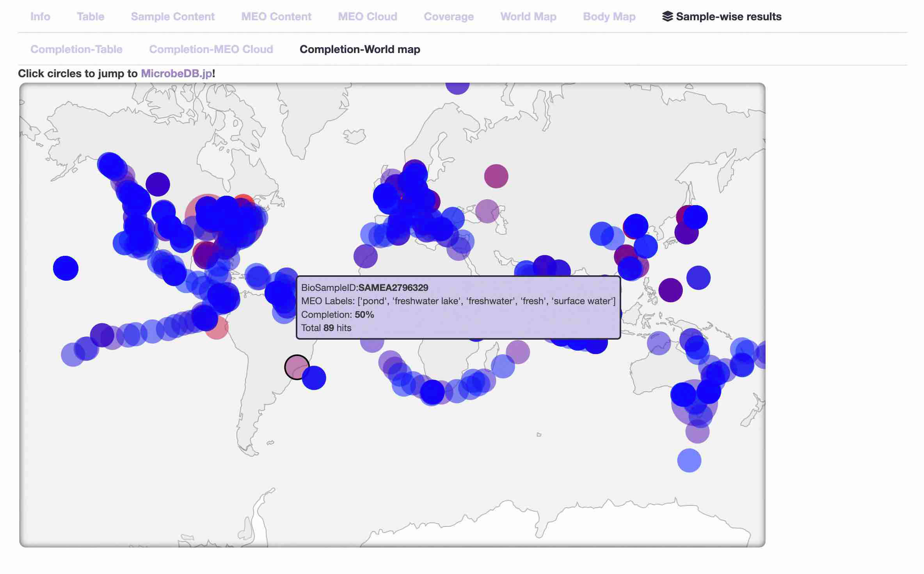924x574 pixels.
Task: Click the purple circle at map top edge
Action: coord(457,88)
